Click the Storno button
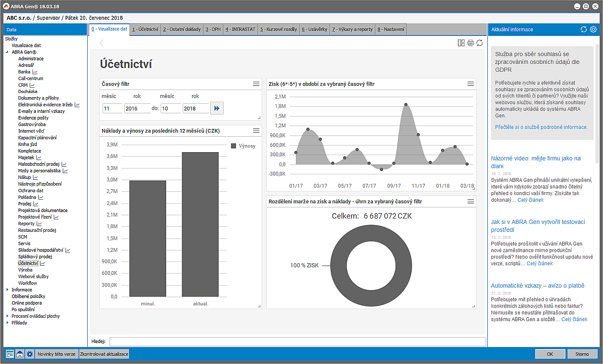603x364 pixels. 582,354
